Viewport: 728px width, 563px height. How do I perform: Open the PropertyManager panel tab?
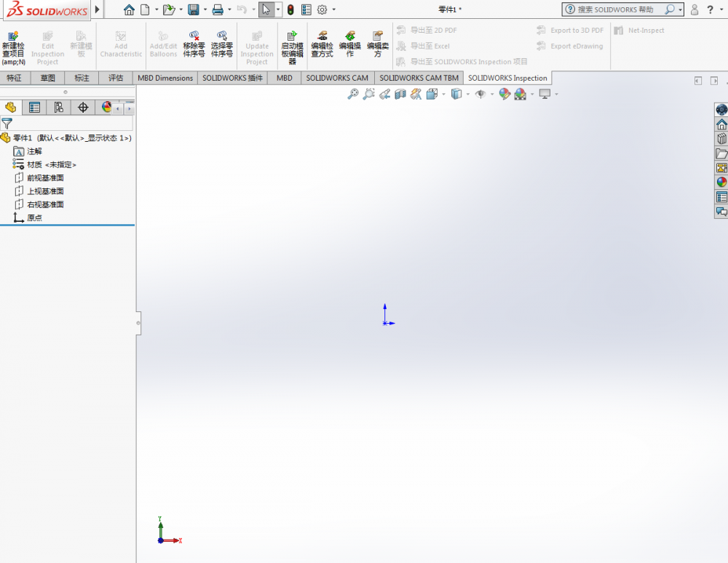pos(34,108)
